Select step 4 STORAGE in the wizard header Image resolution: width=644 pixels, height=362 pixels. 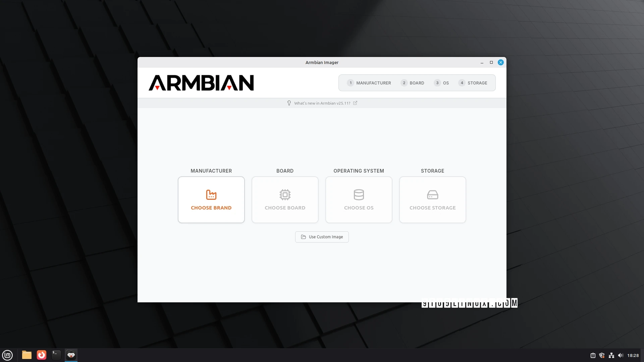(473, 83)
